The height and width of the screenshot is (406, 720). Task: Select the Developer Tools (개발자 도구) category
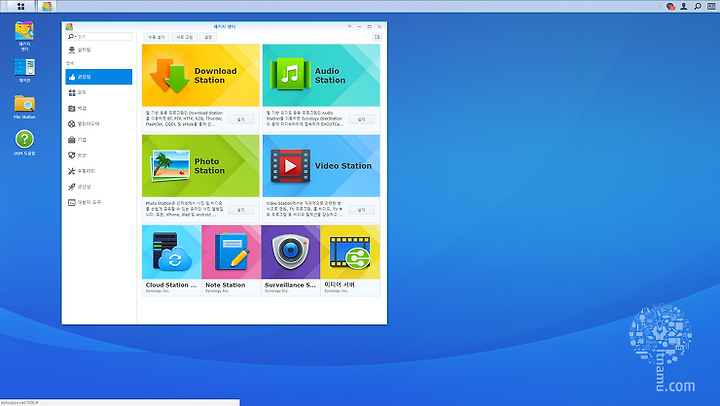click(x=99, y=202)
